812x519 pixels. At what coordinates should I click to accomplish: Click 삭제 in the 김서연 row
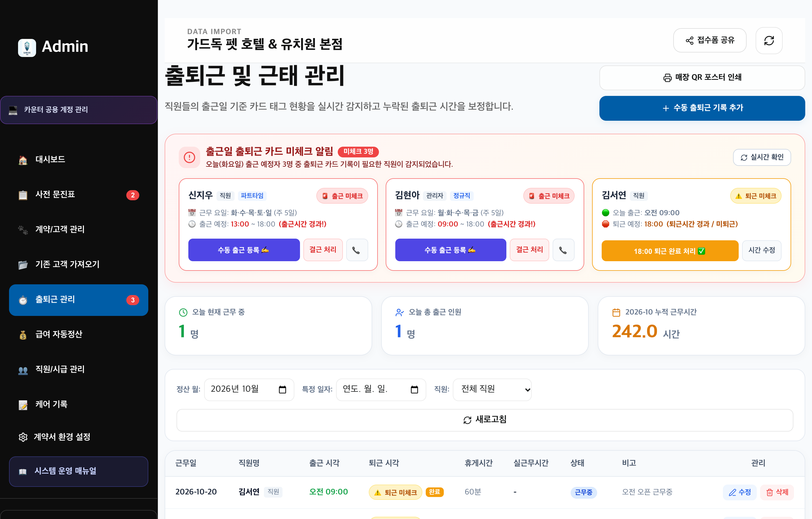click(777, 492)
